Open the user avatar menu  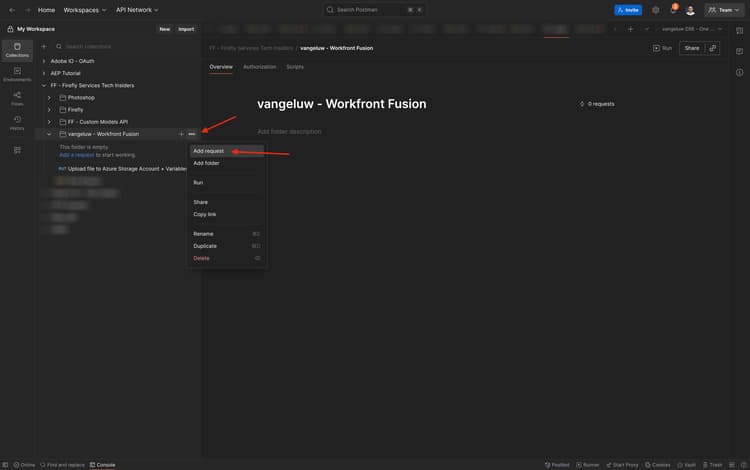coord(690,10)
